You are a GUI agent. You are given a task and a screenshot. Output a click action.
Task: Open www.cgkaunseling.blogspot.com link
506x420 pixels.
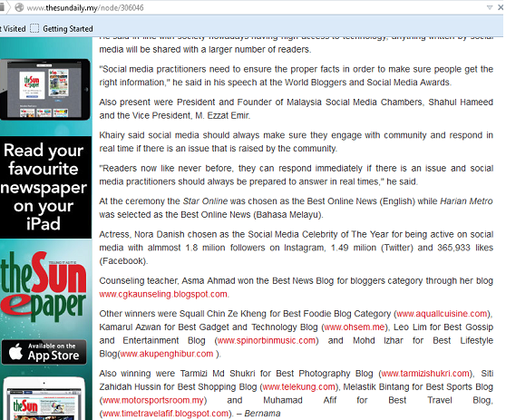tap(163, 294)
